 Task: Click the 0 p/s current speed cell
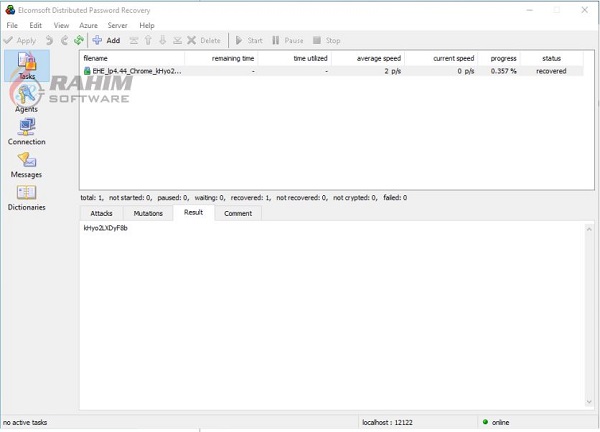[x=466, y=71]
